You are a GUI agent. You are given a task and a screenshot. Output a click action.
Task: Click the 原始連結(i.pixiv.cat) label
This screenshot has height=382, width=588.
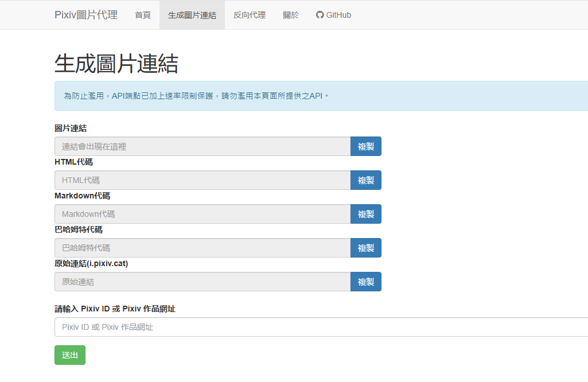(91, 263)
